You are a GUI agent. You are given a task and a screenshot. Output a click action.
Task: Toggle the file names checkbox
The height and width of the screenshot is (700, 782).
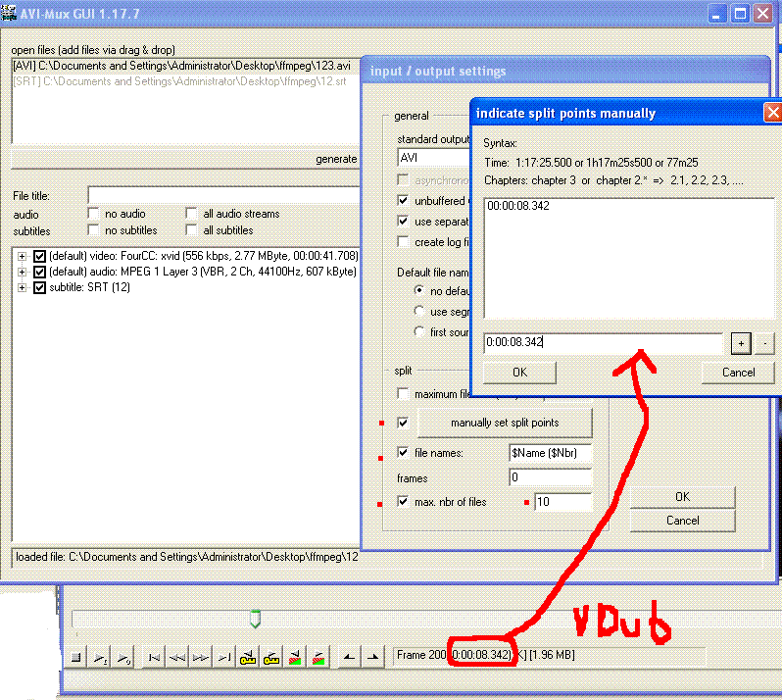point(403,453)
